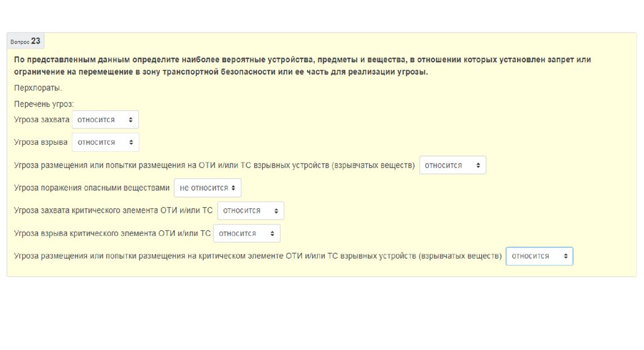Click 'Угроза захвата критического элемента ОТИ и/или ТС' label

[x=113, y=210]
